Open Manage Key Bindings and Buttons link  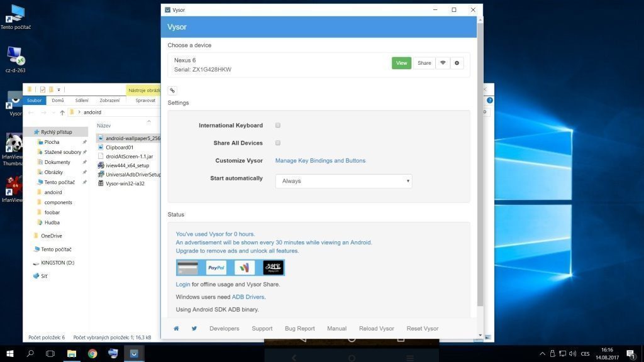coord(320,160)
